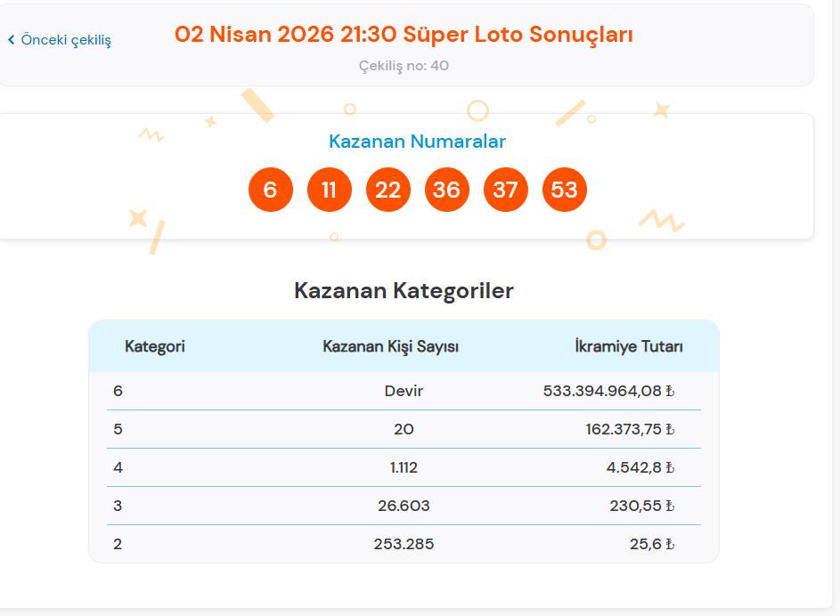
Task: Click the Süper Loto Sonuçları heading
Action: click(x=403, y=34)
